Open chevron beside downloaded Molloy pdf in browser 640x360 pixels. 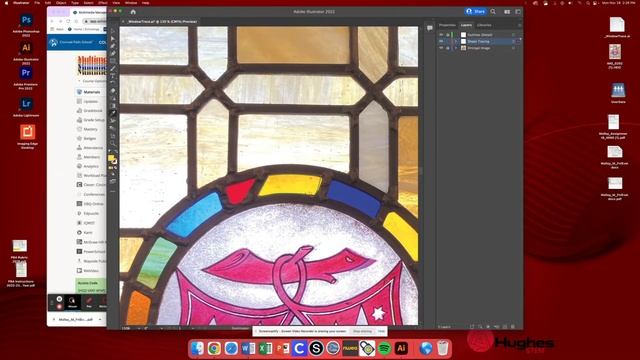[100, 320]
